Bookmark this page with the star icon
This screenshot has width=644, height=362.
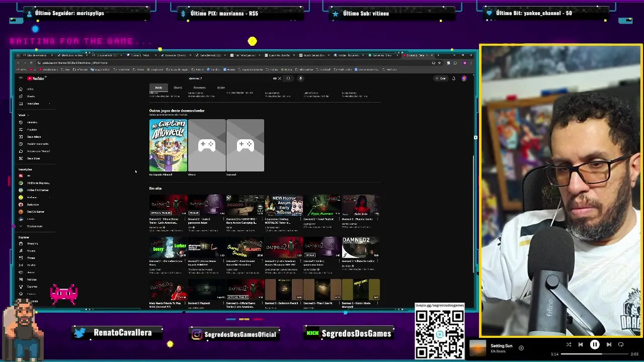[439, 63]
